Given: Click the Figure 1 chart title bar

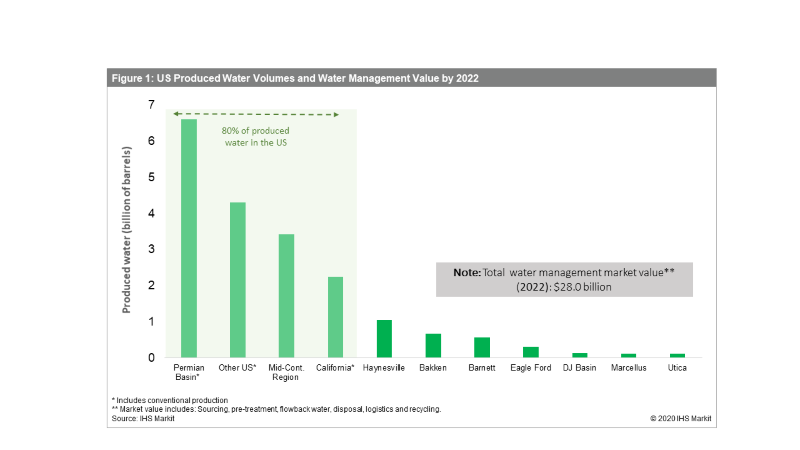Looking at the screenshot, I should click(x=400, y=78).
